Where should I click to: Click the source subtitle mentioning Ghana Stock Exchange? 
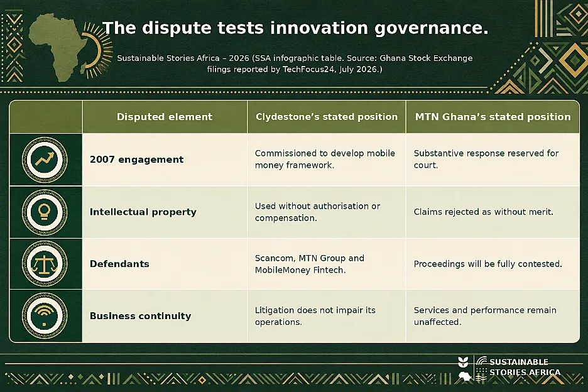pos(295,64)
